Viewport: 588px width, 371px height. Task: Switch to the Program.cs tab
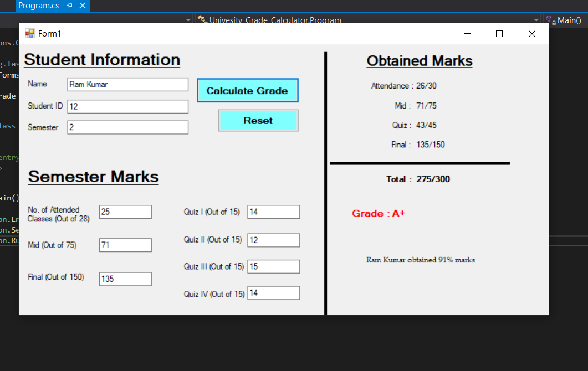pyautogui.click(x=39, y=6)
